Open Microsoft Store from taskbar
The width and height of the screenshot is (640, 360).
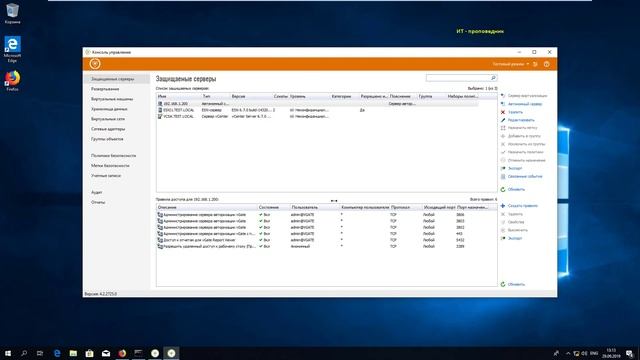(x=89, y=353)
